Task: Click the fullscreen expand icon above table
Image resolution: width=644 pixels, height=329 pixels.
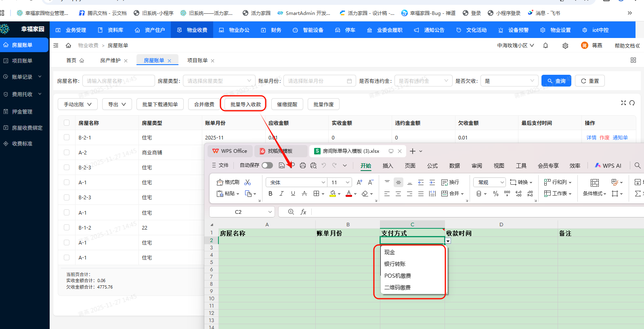Action: pyautogui.click(x=623, y=103)
